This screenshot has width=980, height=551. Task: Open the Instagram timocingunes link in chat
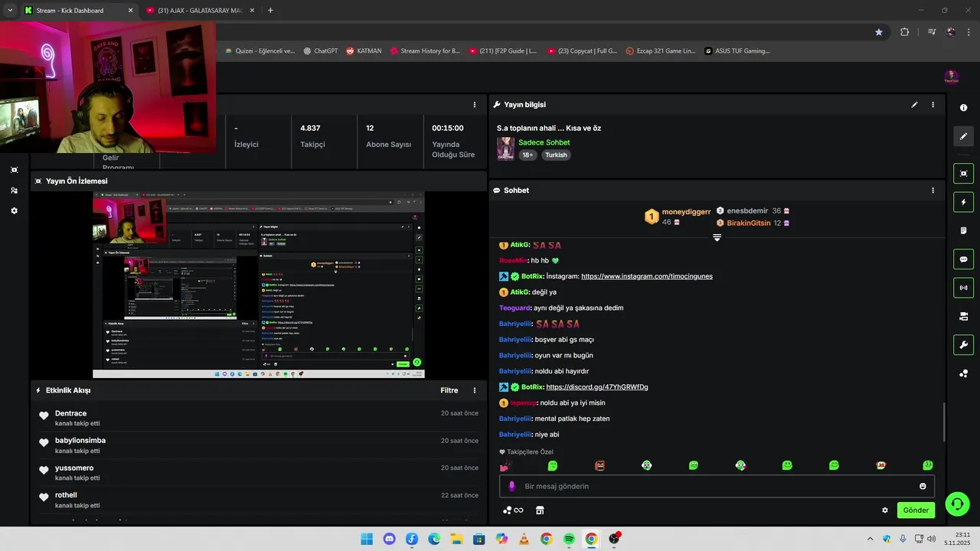pos(647,276)
